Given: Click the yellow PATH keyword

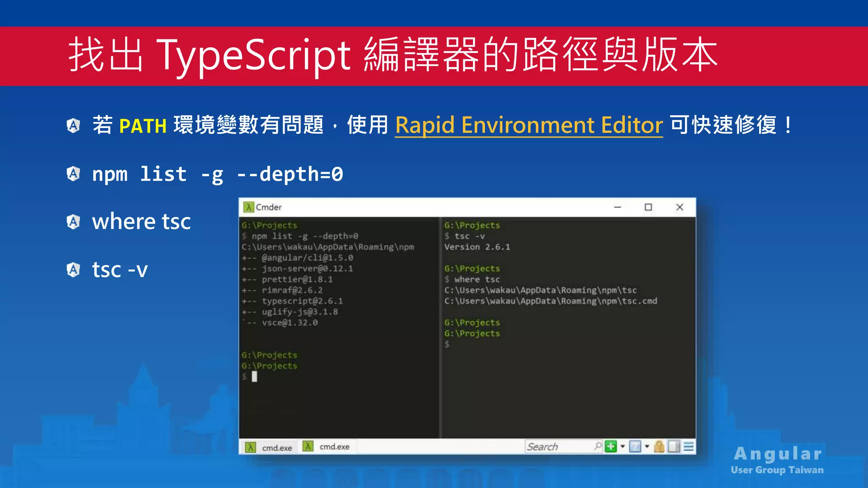Looking at the screenshot, I should pos(143,126).
